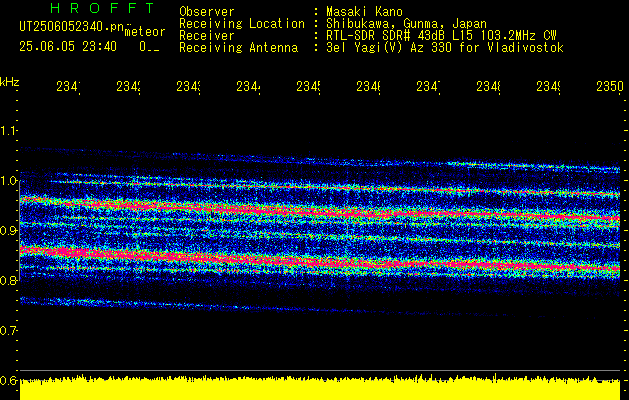The height and width of the screenshot is (400, 629).
Task: Click the HROFFT title text
Action: pos(103,8)
